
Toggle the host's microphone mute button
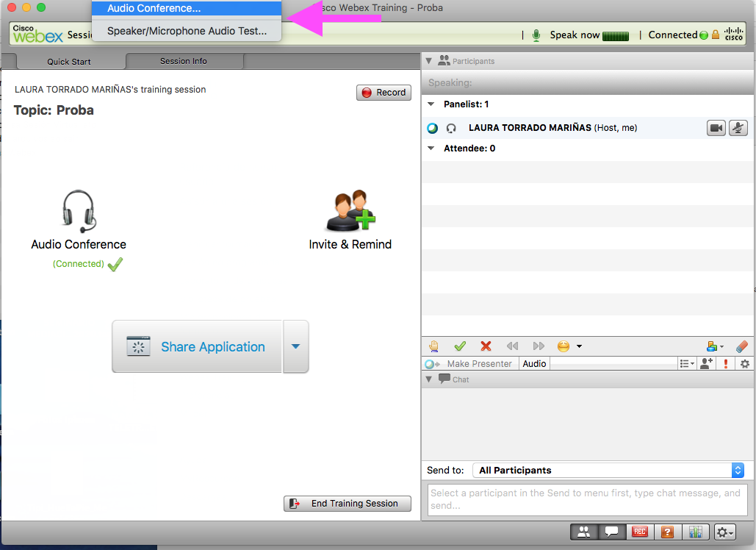tap(738, 128)
